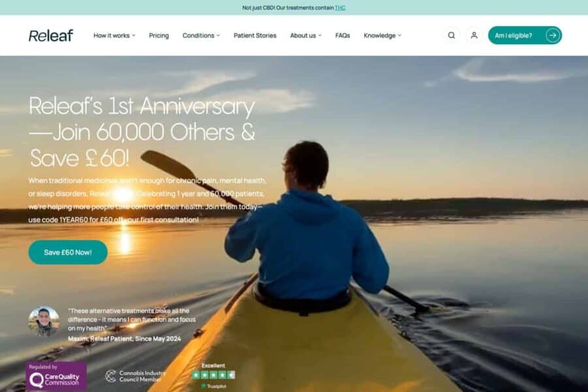Click the Am I eligible? button

tap(525, 35)
